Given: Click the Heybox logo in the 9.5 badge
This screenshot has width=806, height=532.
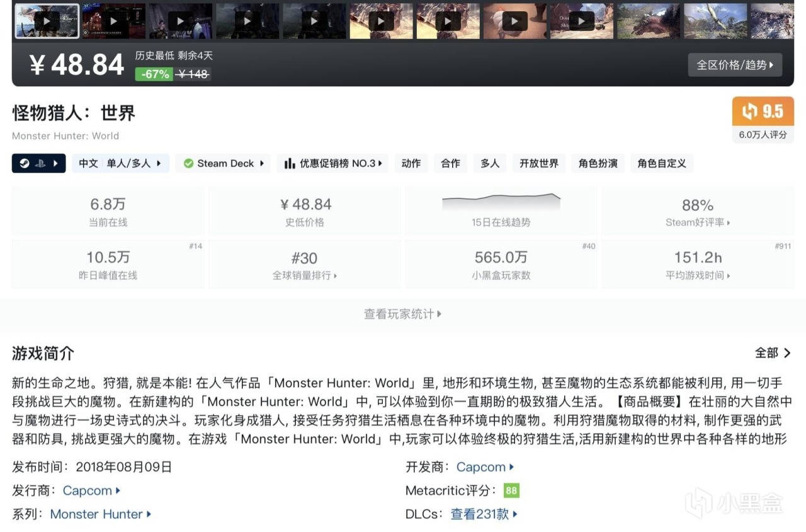Looking at the screenshot, I should point(749,111).
